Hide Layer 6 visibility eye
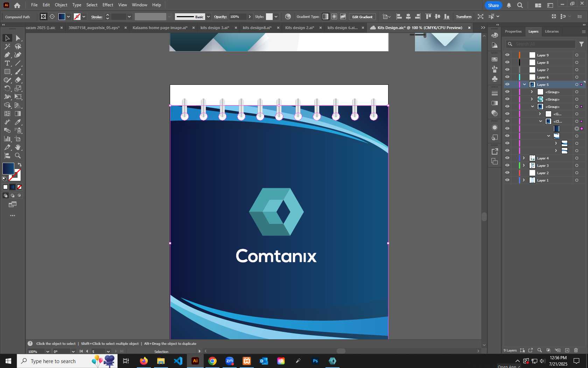The width and height of the screenshot is (588, 368). pyautogui.click(x=507, y=77)
